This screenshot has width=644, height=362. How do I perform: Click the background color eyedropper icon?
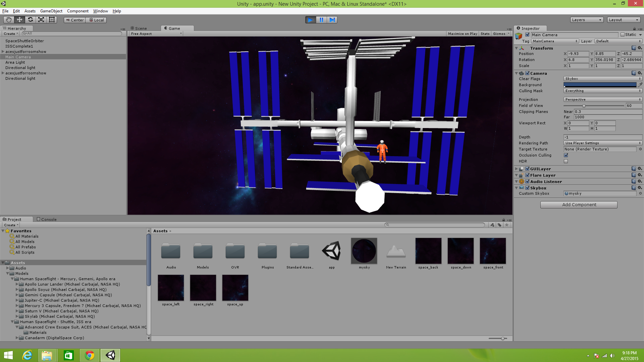640,85
